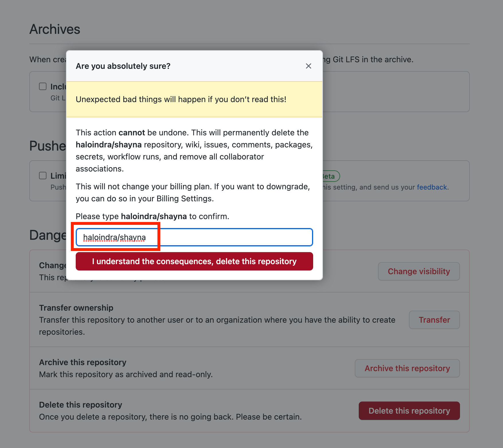Close the confirmation dialog with the X icon
The width and height of the screenshot is (503, 448).
[x=309, y=66]
